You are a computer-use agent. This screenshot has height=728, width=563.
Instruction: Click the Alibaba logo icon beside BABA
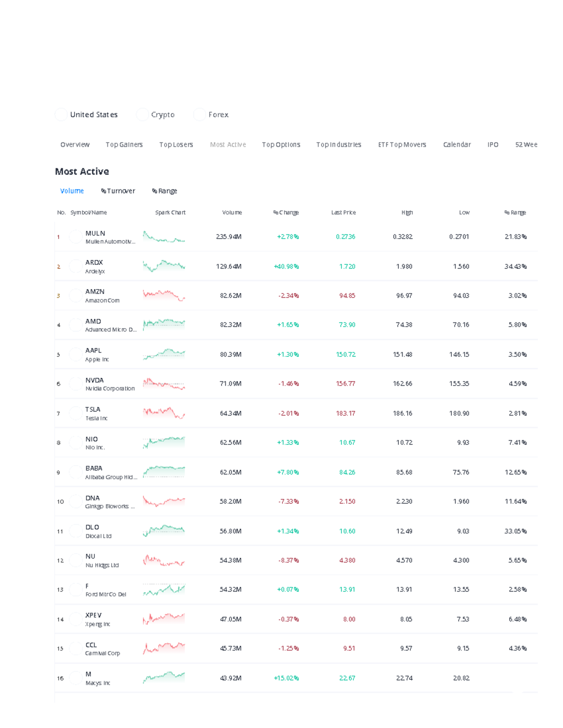coord(76,472)
